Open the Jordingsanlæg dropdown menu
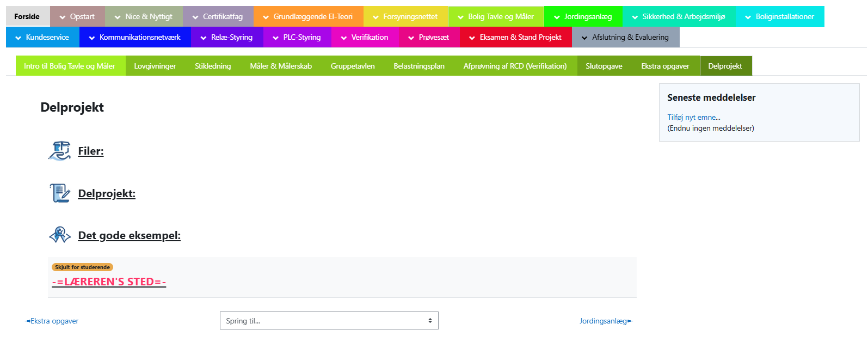The image size is (868, 342). pyautogui.click(x=583, y=17)
